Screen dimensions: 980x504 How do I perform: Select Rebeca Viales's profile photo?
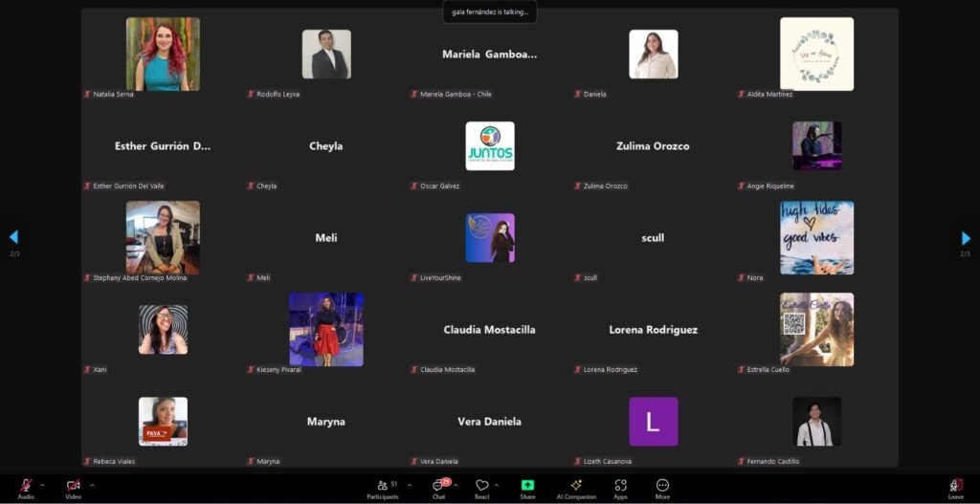click(163, 422)
